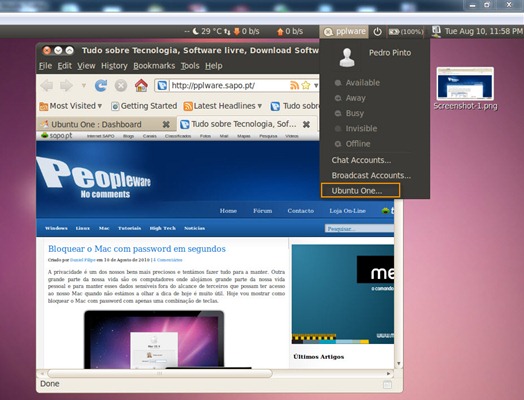Go to Firefox Home via house icon
This screenshot has height=400, width=524.
coord(141,85)
